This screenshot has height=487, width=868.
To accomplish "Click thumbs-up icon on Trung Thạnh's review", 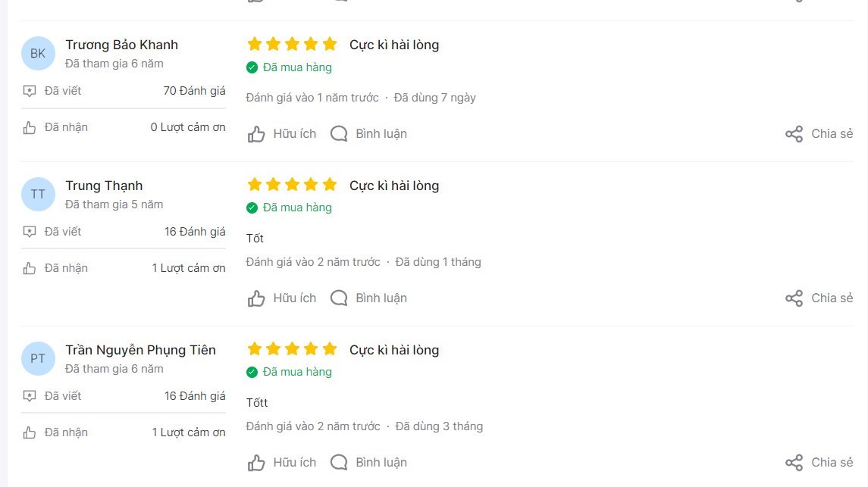I will coord(255,298).
